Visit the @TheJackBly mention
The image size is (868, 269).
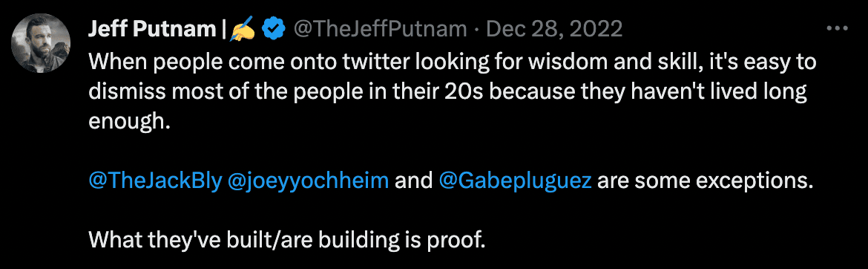coord(156,181)
